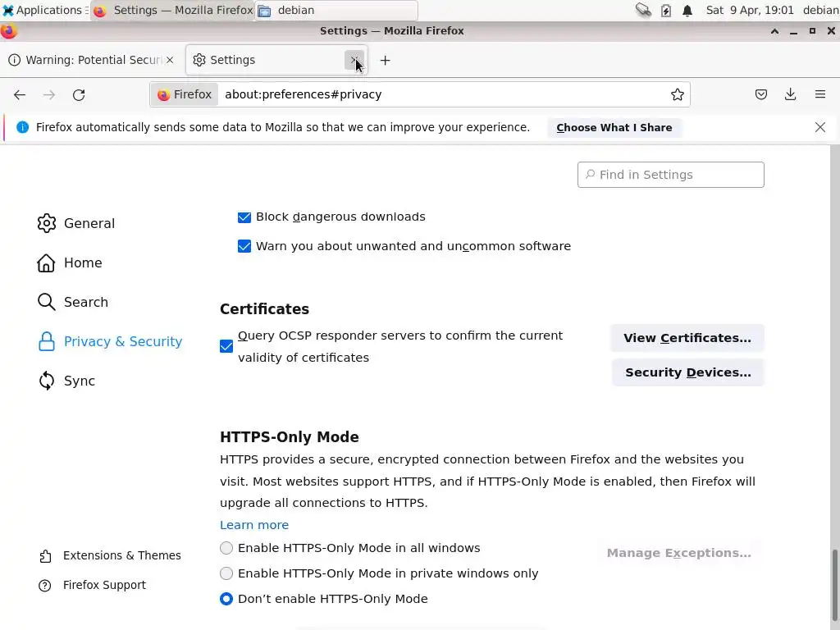
Task: Open the new tab plus icon
Action: point(385,60)
